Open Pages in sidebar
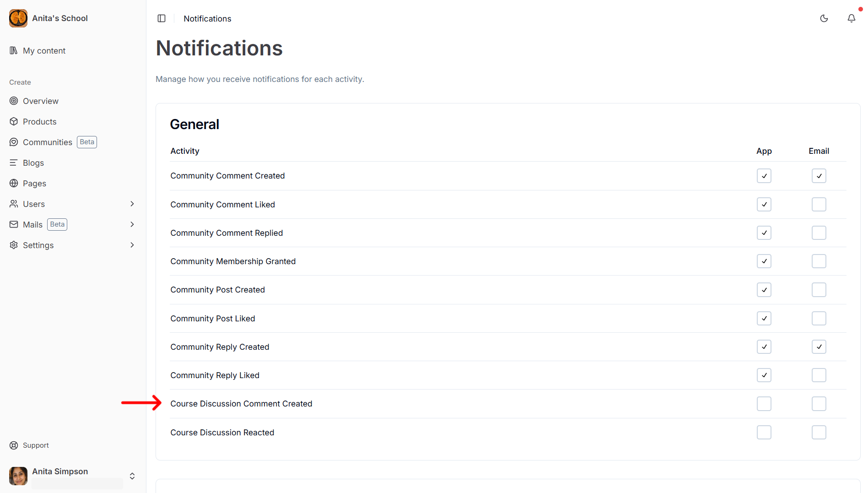Image resolution: width=868 pixels, height=493 pixels. [73, 183]
